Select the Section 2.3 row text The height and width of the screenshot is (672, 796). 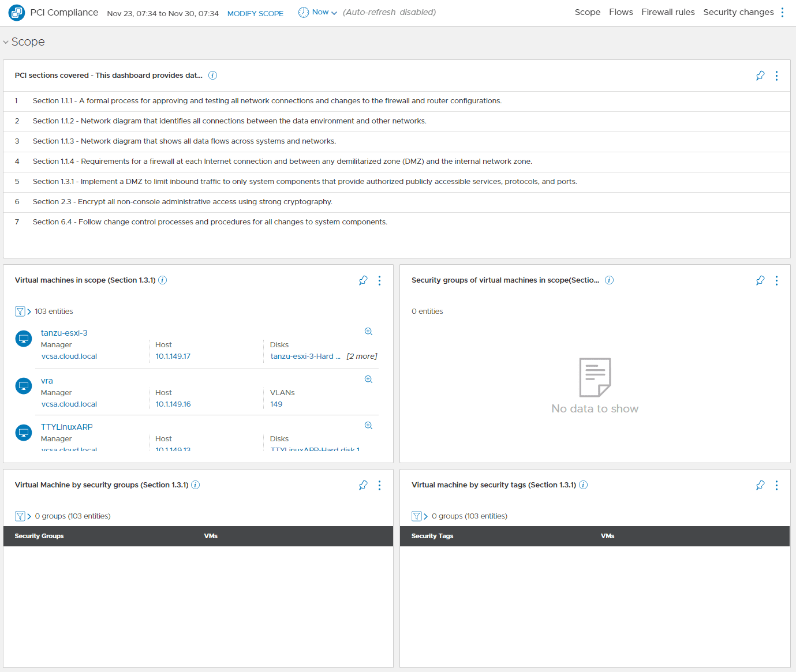pyautogui.click(x=182, y=202)
